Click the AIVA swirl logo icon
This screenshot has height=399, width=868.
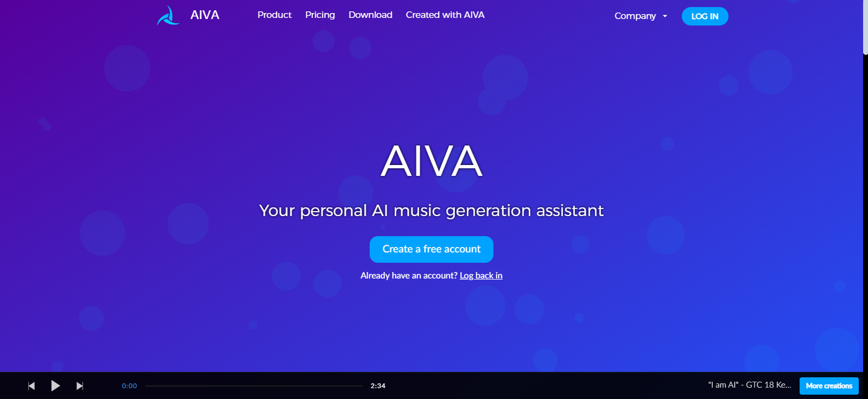pos(168,16)
